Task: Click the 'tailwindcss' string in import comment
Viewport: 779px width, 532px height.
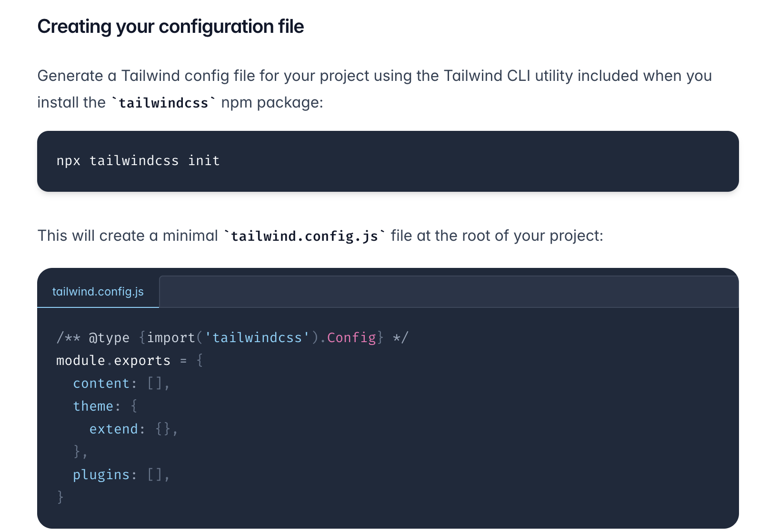Action: pos(257,338)
